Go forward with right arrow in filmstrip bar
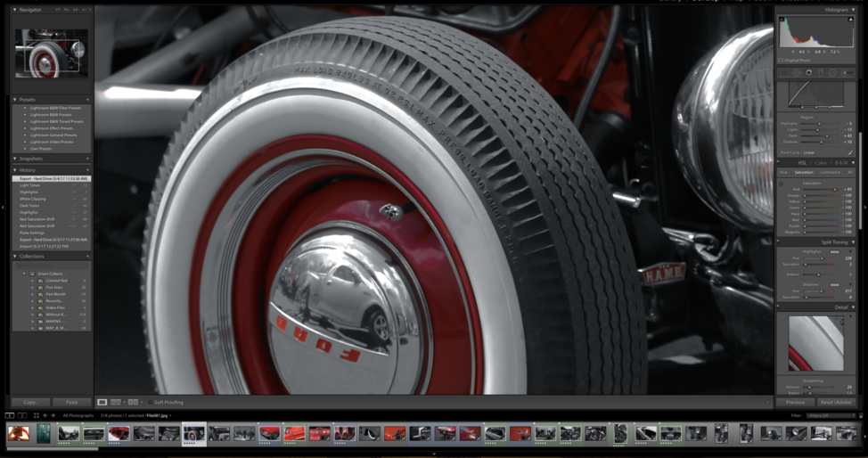 [x=53, y=415]
